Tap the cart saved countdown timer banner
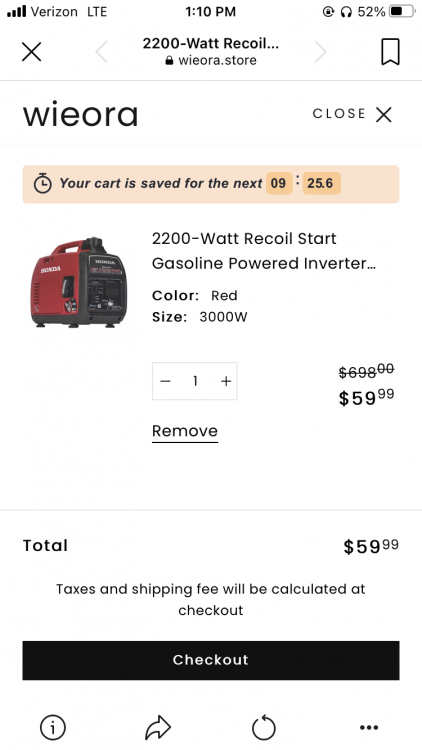 [211, 184]
